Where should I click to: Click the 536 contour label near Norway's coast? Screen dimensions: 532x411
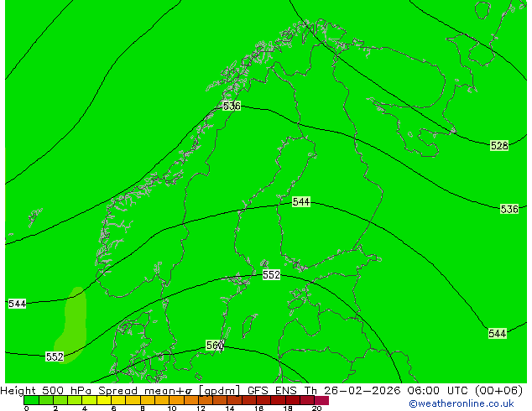(232, 107)
